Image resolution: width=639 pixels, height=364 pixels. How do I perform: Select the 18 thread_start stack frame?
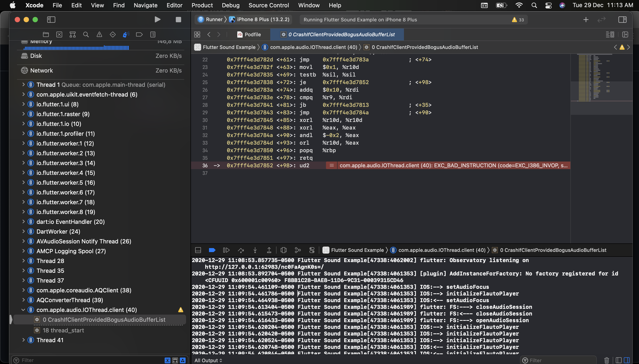(x=63, y=330)
